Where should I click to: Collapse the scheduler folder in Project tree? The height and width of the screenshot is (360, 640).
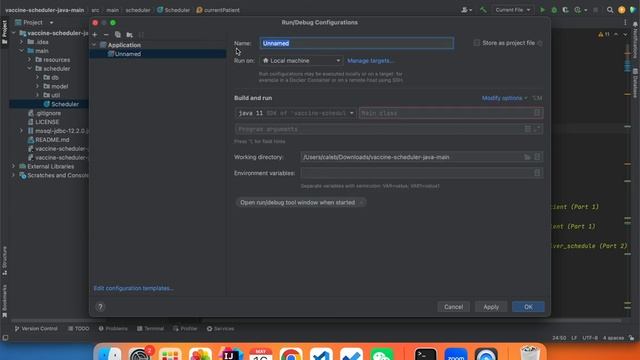coord(30,69)
